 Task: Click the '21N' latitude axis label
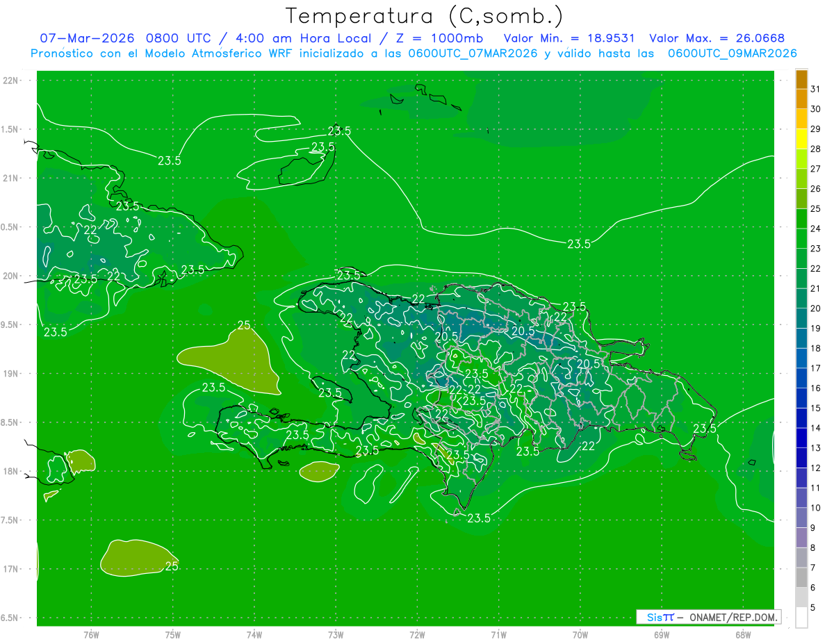pos(12,179)
